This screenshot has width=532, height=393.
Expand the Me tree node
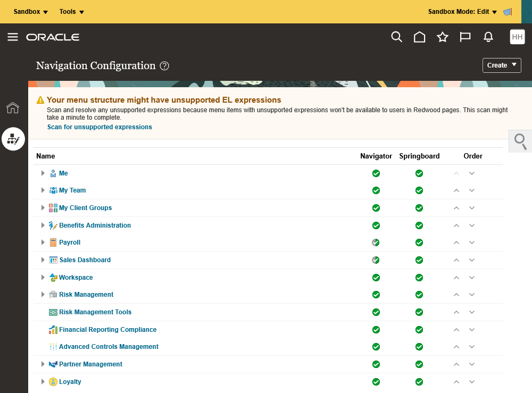43,173
